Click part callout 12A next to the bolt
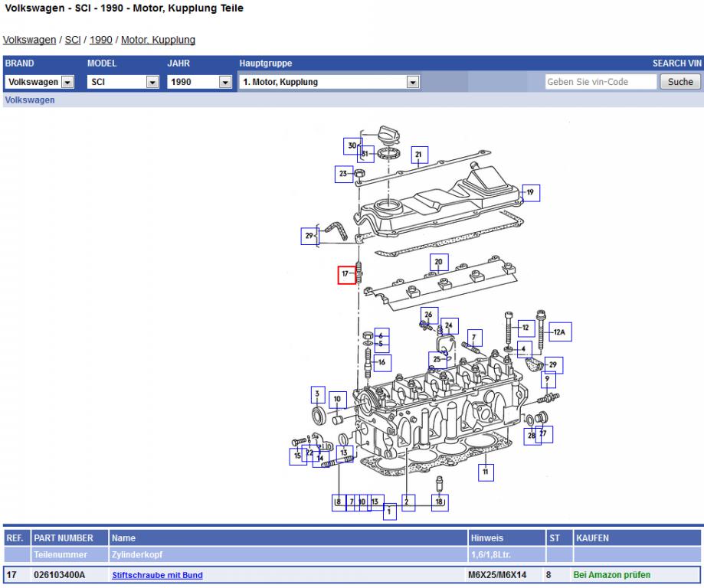The width and height of the screenshot is (704, 588). (559, 332)
